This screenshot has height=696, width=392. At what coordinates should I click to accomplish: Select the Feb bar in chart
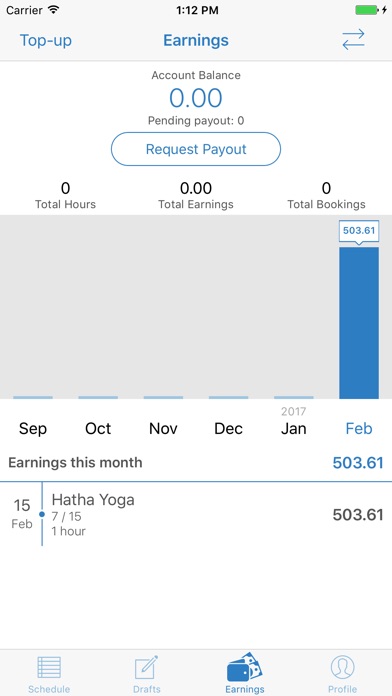click(x=359, y=323)
